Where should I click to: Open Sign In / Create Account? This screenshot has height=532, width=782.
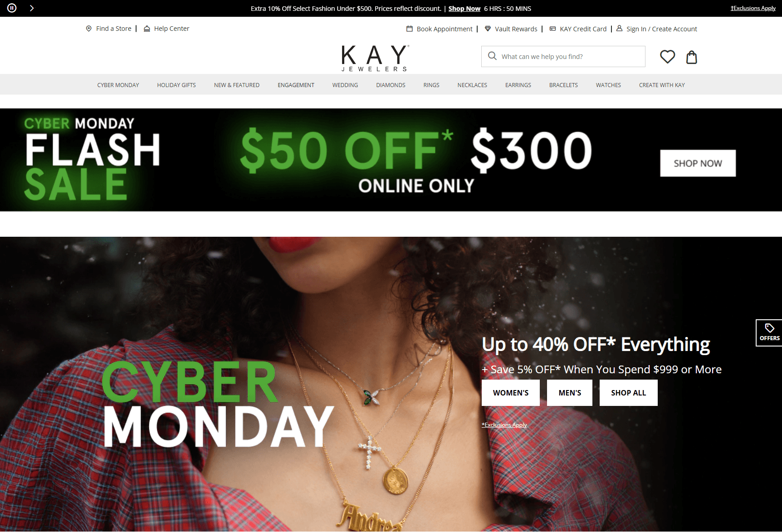pos(662,29)
